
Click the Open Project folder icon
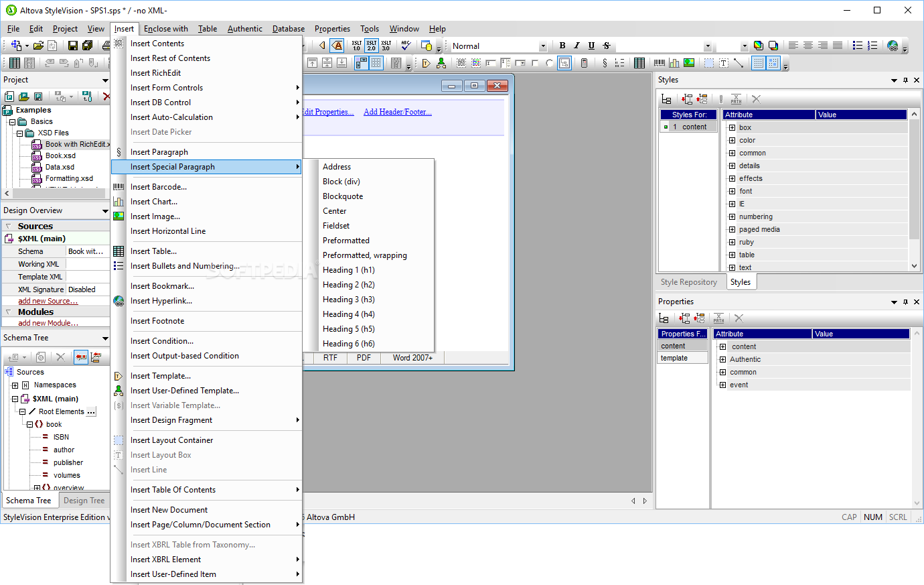24,96
